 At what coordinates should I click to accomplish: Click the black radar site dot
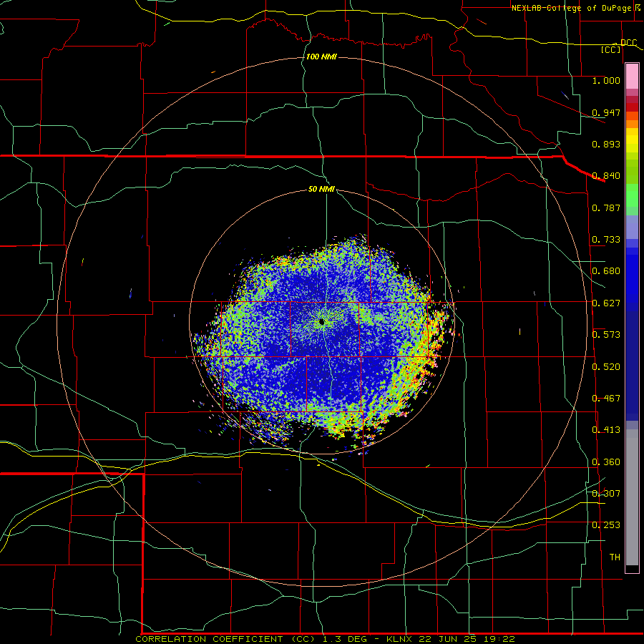(x=321, y=322)
